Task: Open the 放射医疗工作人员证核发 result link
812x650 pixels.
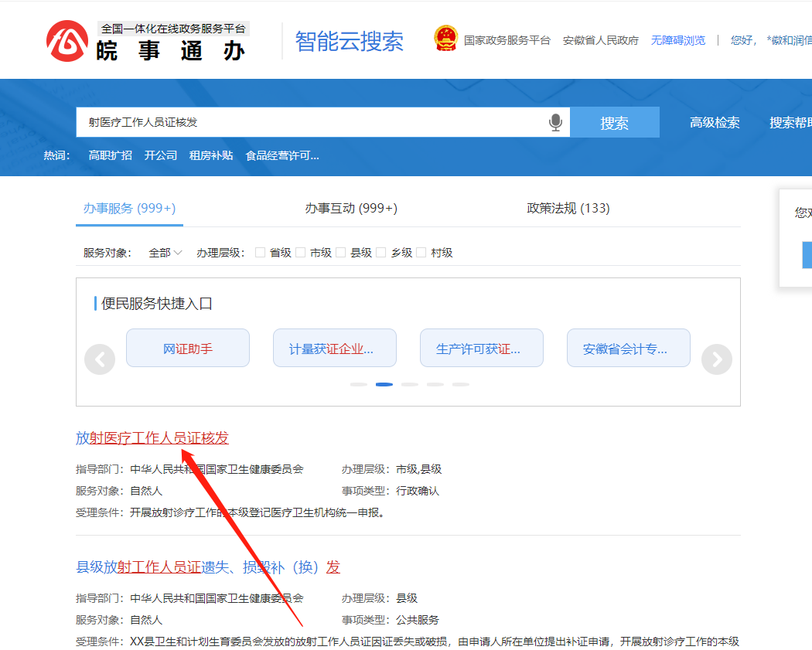Action: coord(152,438)
